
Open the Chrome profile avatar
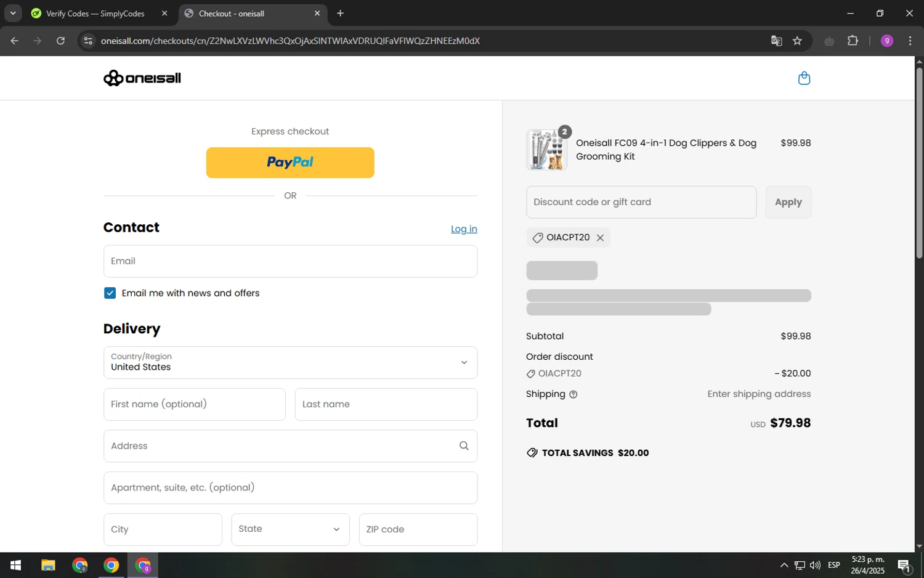pyautogui.click(x=887, y=41)
